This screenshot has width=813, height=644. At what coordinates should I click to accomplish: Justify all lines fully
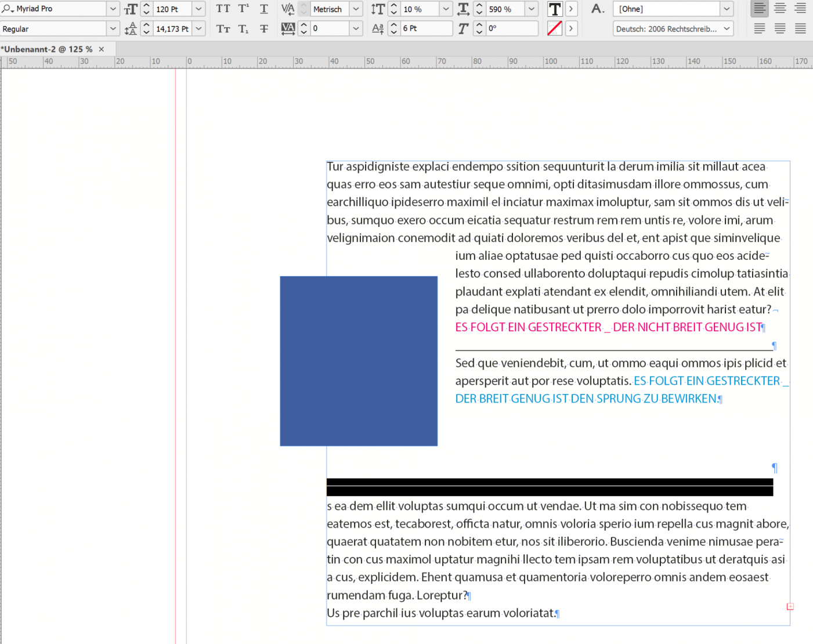[x=800, y=28]
